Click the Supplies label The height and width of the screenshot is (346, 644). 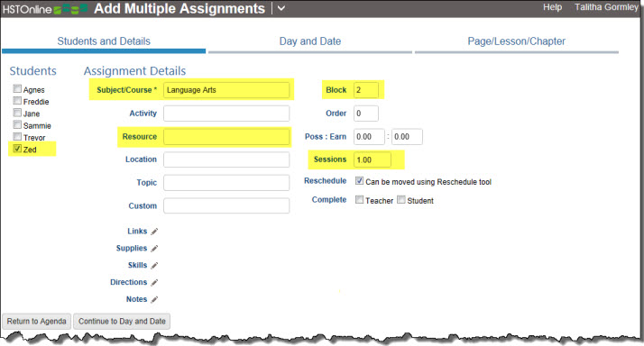click(x=132, y=249)
